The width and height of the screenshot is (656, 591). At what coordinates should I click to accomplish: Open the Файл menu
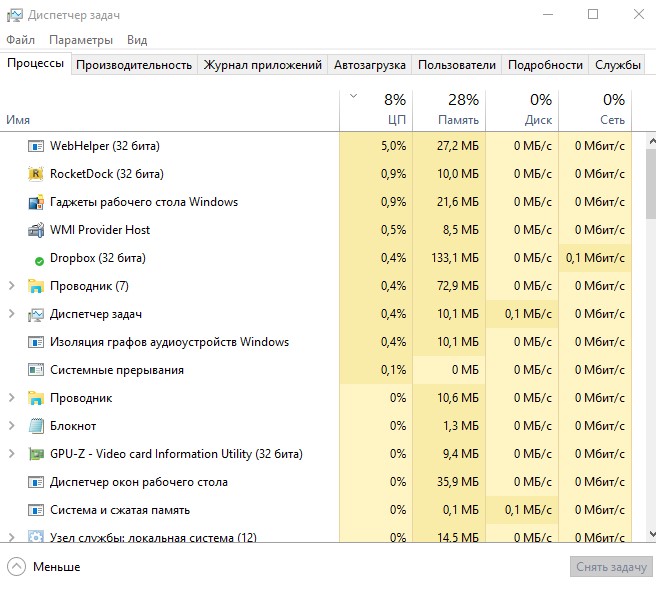coord(20,40)
